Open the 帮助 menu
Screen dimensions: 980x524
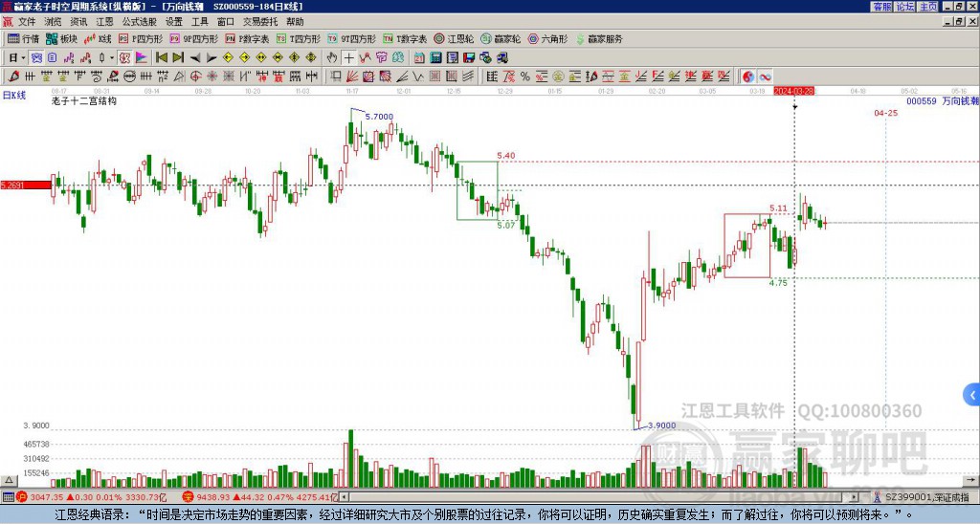[x=295, y=22]
